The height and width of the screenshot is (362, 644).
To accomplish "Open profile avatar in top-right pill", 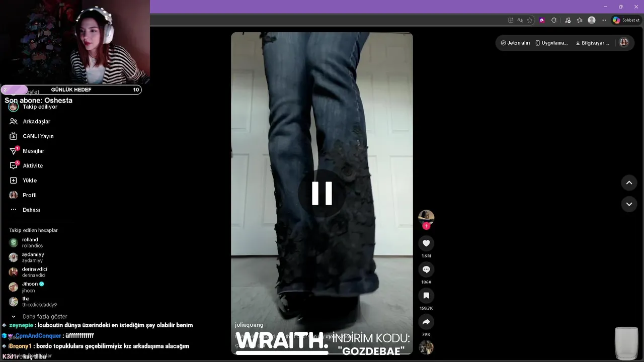I will point(624,43).
